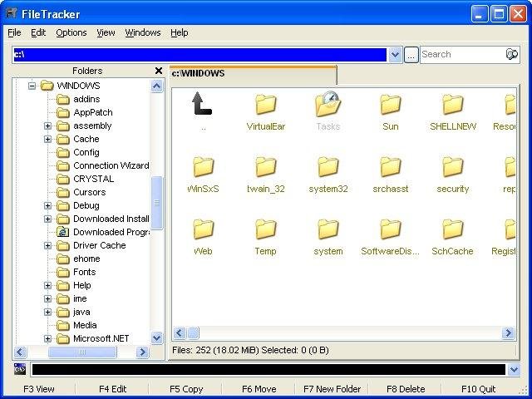
Task: Click the file pane scroll right arrow
Action: click(x=508, y=333)
